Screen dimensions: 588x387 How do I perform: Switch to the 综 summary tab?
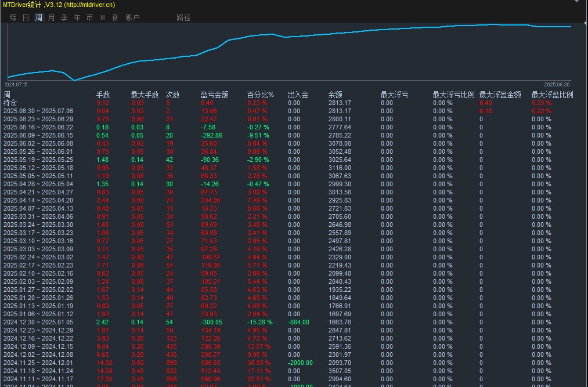[13, 17]
